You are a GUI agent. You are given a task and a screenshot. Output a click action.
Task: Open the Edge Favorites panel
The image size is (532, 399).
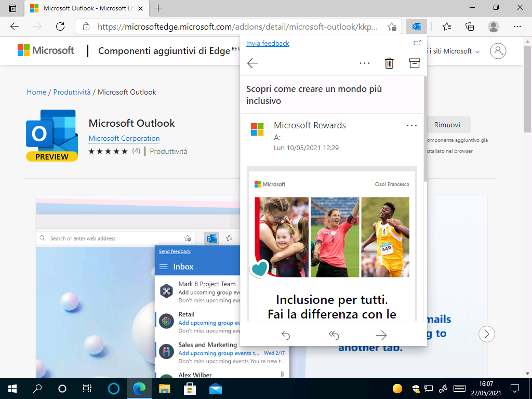click(447, 26)
